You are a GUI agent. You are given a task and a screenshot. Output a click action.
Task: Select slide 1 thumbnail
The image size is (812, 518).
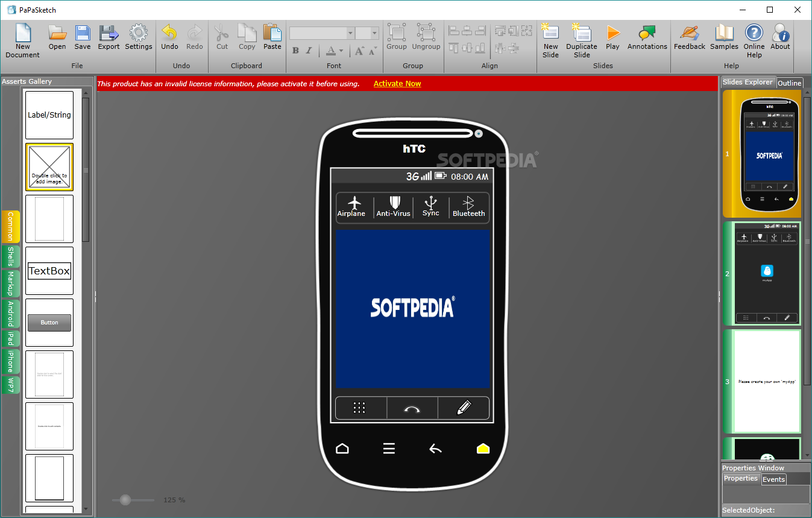coord(762,154)
